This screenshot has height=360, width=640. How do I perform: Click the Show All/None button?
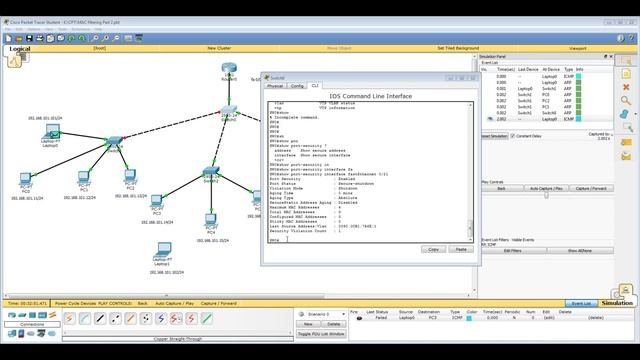point(580,251)
